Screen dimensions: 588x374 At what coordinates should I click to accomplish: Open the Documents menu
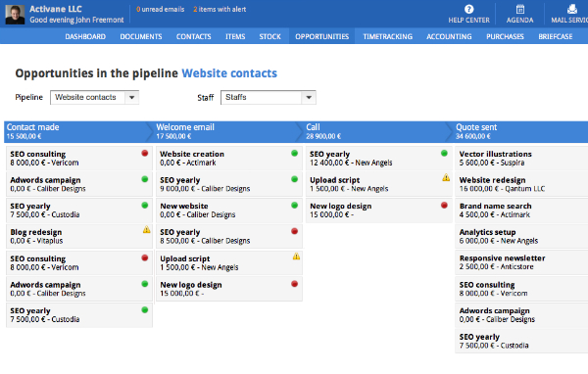(141, 37)
